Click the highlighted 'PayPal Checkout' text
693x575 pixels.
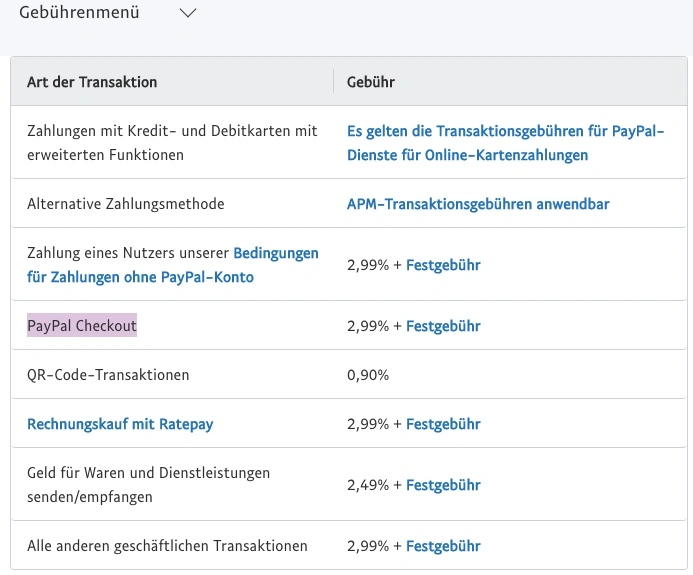82,326
